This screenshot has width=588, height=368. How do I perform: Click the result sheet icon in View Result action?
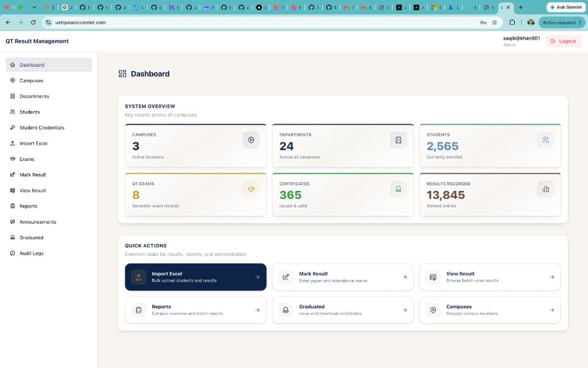[433, 277]
